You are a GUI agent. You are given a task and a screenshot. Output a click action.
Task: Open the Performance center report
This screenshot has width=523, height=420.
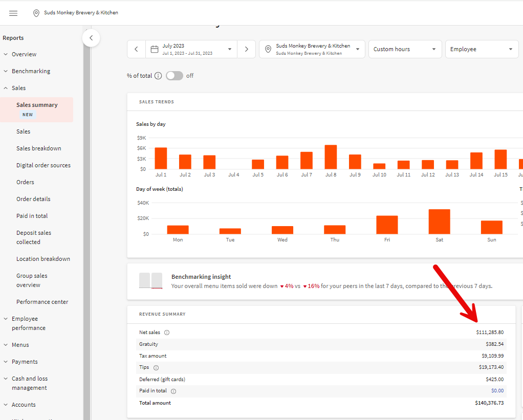tap(42, 302)
